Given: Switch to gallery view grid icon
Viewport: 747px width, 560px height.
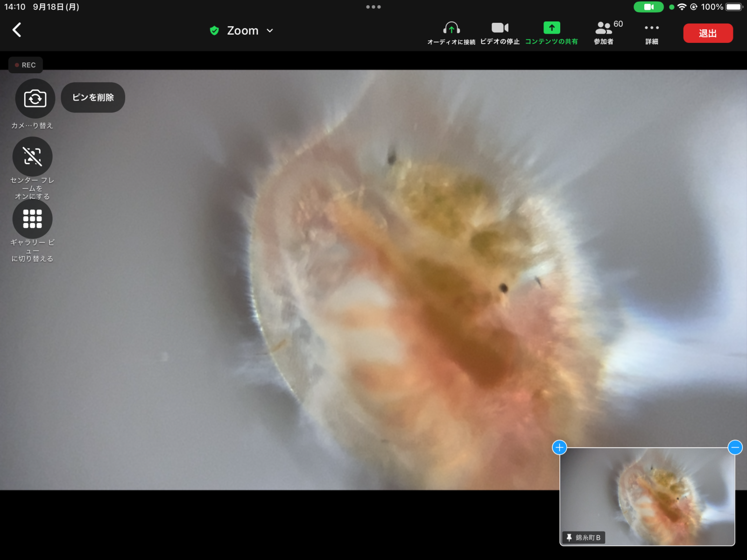Looking at the screenshot, I should pos(32,219).
